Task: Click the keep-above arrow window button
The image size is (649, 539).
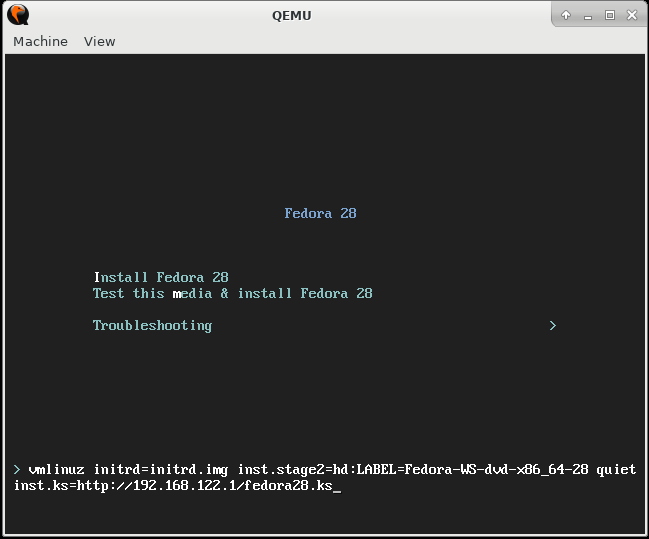Action: (566, 15)
